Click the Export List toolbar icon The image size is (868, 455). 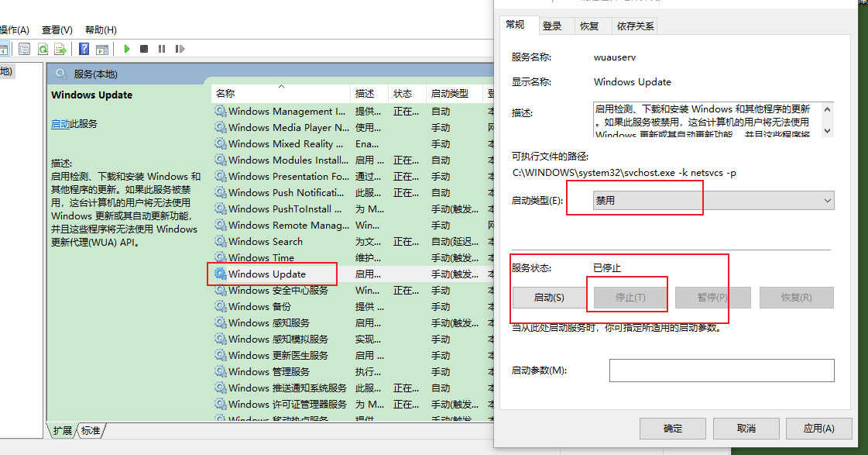(60, 49)
